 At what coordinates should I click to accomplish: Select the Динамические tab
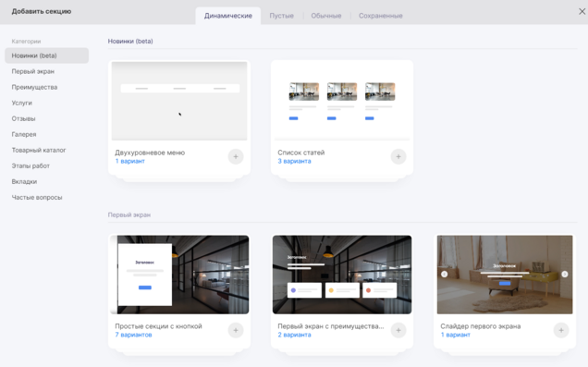coord(228,16)
